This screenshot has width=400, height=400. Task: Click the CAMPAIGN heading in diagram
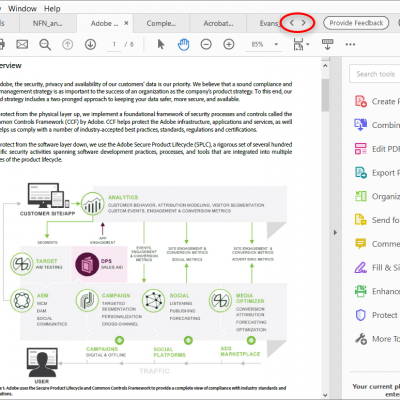(x=116, y=295)
